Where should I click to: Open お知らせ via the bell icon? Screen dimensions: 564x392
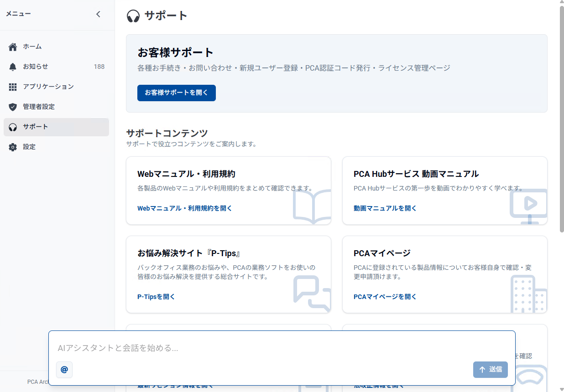(x=13, y=67)
